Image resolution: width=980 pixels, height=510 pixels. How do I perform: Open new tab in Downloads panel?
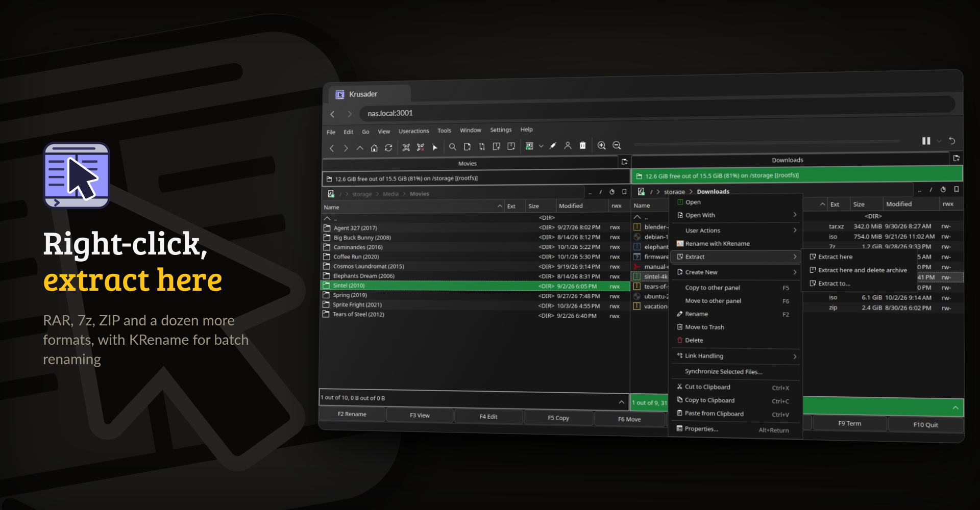[x=956, y=158]
